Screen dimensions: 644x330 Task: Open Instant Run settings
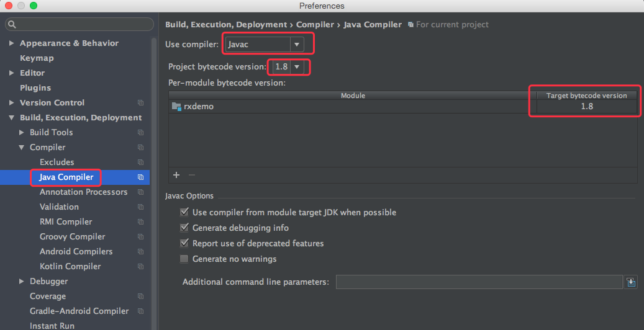(x=52, y=326)
